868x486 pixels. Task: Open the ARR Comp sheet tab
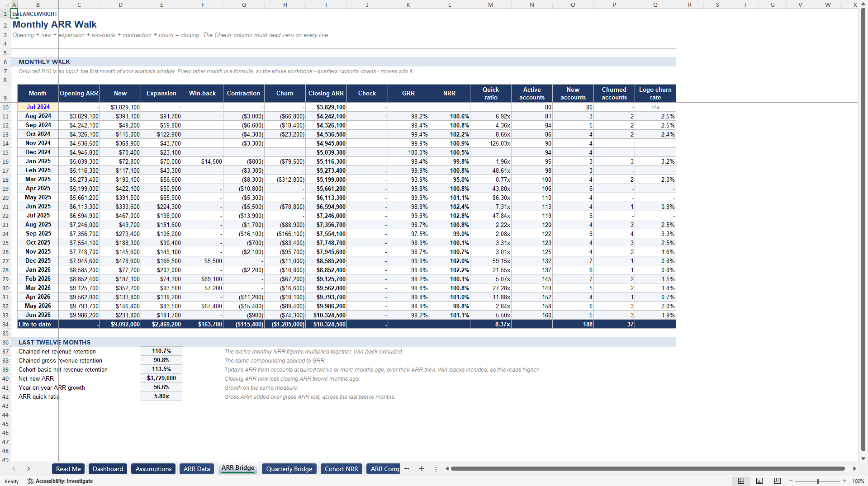384,469
